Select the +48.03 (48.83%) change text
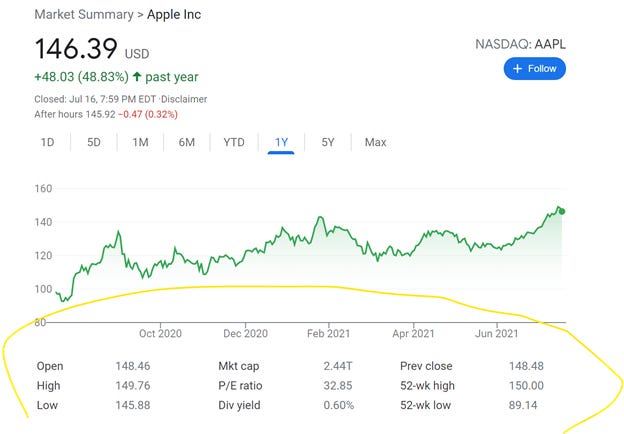The width and height of the screenshot is (624, 434). [82, 76]
